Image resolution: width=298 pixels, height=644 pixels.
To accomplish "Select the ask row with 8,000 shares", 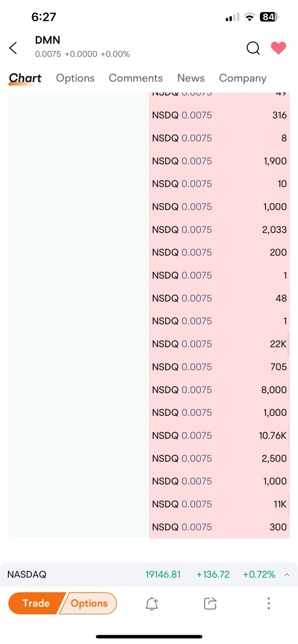I will click(219, 390).
